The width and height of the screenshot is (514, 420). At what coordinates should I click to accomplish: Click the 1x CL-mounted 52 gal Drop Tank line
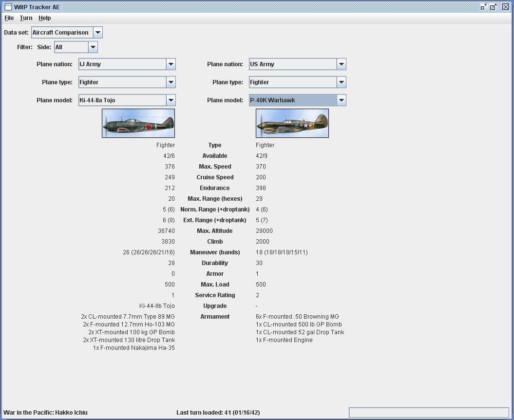pyautogui.click(x=300, y=332)
